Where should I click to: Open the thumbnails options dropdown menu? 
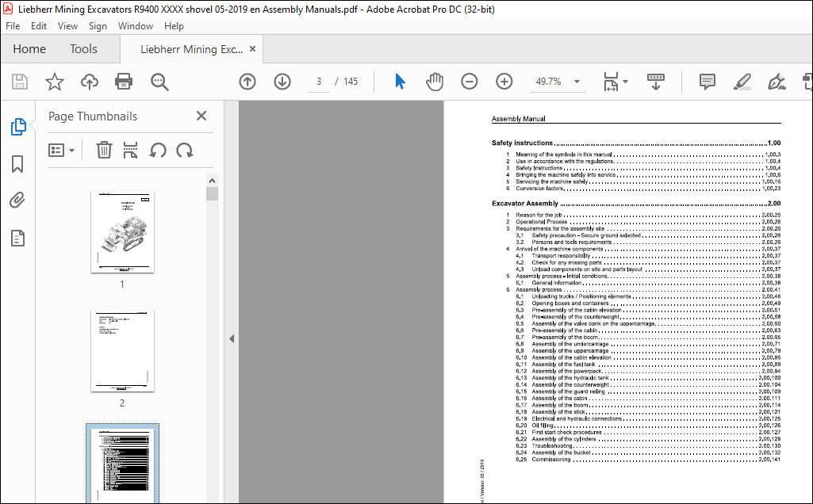[x=61, y=151]
